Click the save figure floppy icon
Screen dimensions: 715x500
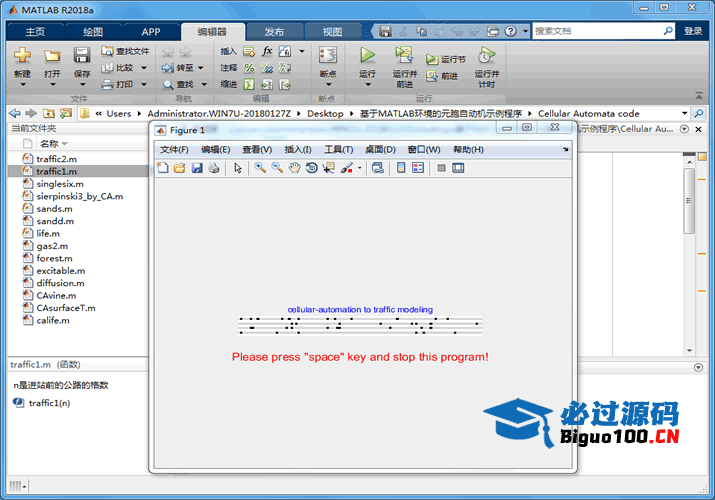click(197, 168)
